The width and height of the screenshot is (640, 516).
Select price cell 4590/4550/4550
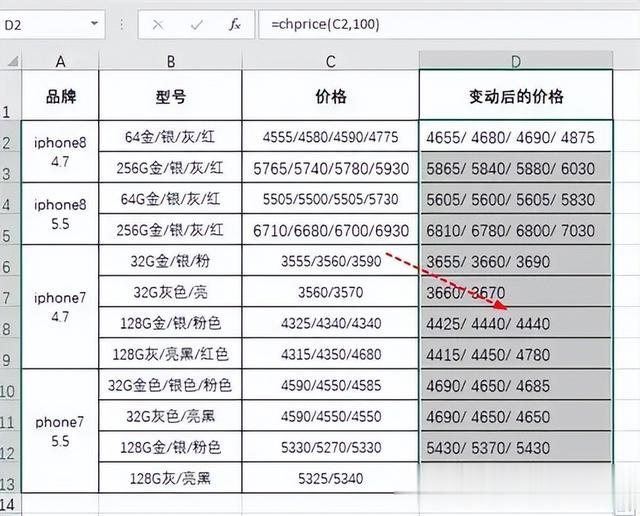331,416
